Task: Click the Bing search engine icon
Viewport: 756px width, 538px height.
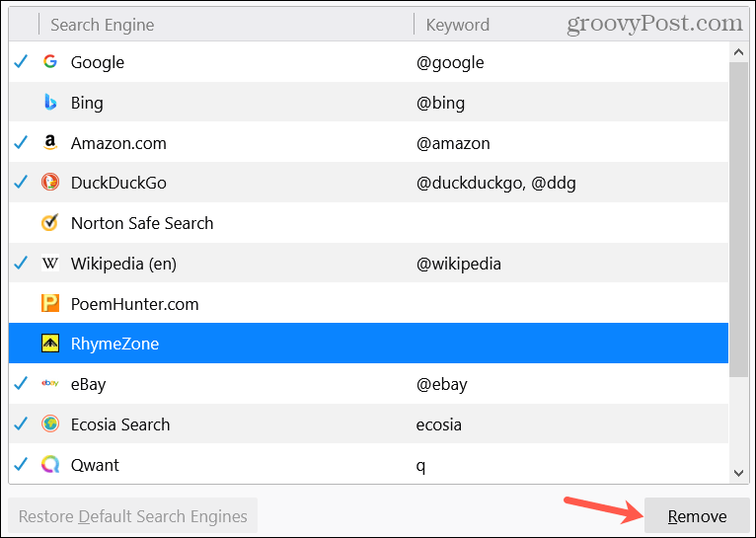Action: (50, 103)
